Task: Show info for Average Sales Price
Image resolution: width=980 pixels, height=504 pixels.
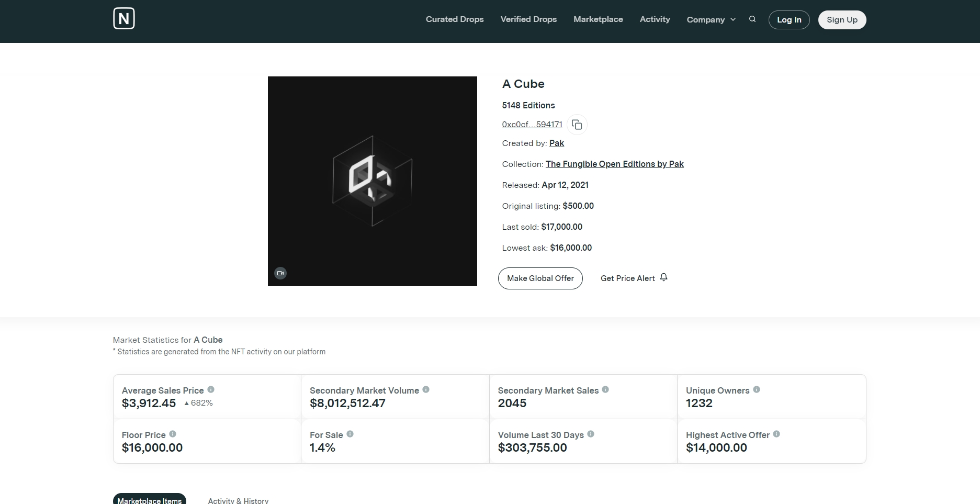Action: tap(211, 389)
